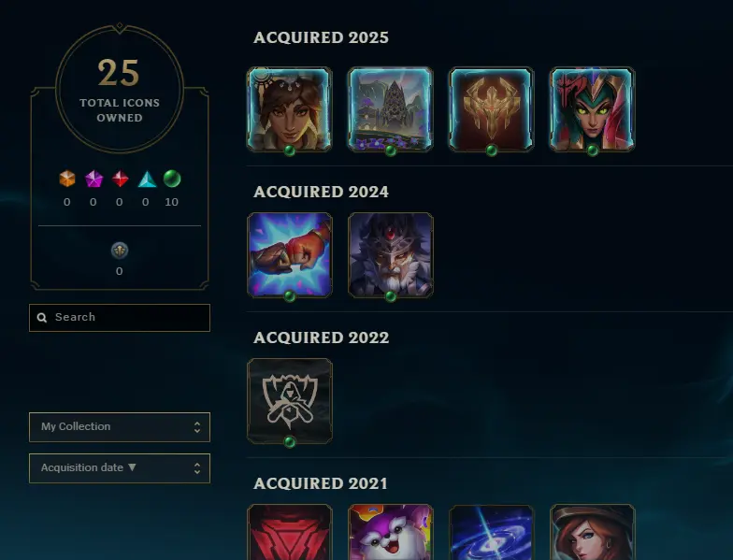The height and width of the screenshot is (560, 733).
Task: Choose the blue galaxy spiral icon
Action: pos(492,532)
